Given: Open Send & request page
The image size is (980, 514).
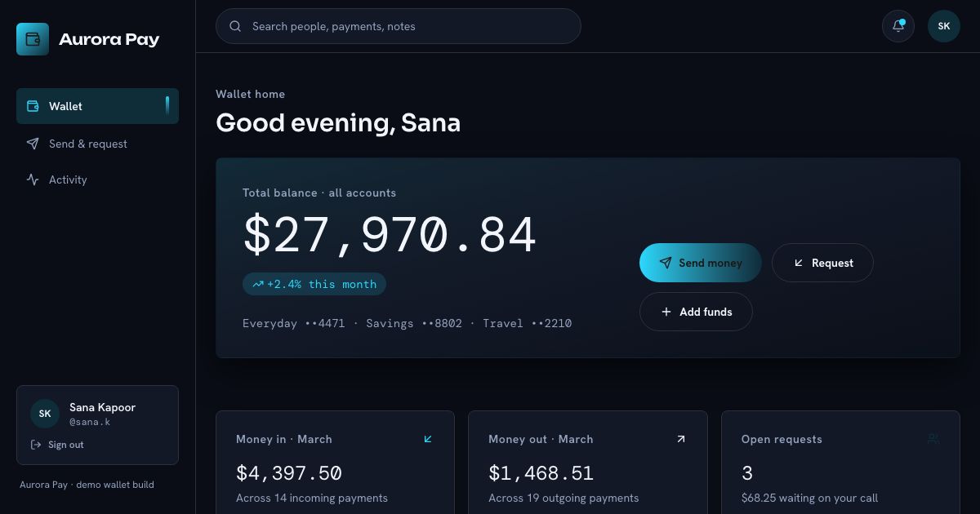Looking at the screenshot, I should [97, 144].
